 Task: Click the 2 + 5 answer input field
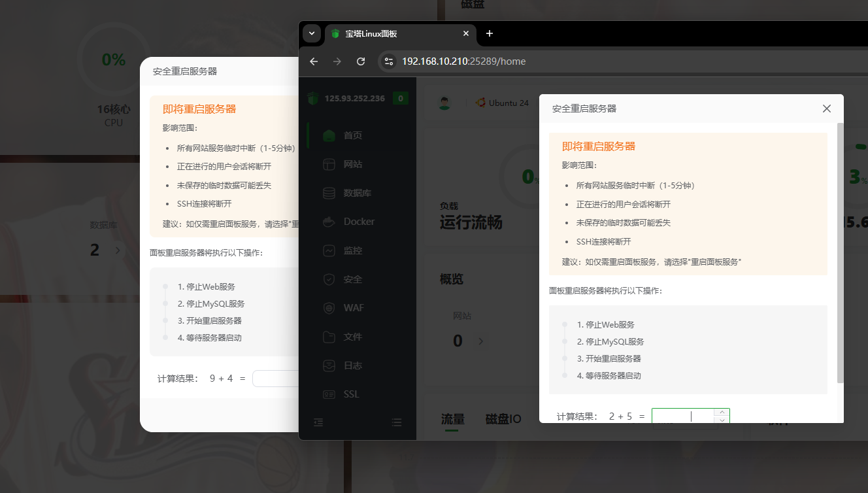(682, 416)
